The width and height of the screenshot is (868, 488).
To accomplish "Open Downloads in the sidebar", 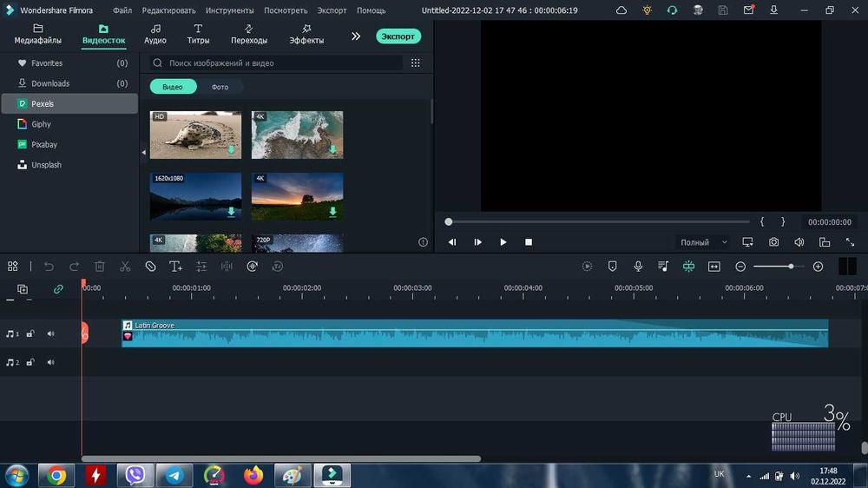I will click(x=69, y=83).
